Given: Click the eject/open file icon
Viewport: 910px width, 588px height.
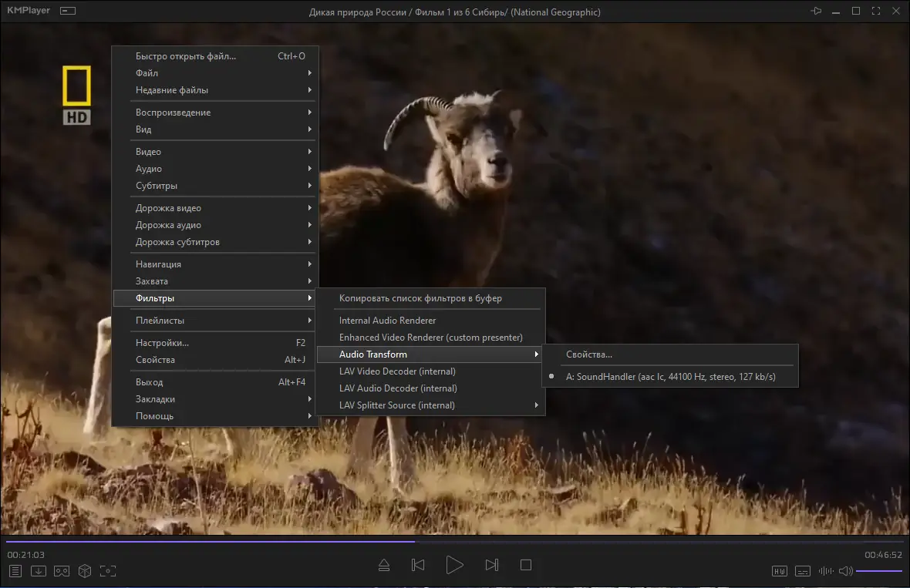Looking at the screenshot, I should coord(384,566).
